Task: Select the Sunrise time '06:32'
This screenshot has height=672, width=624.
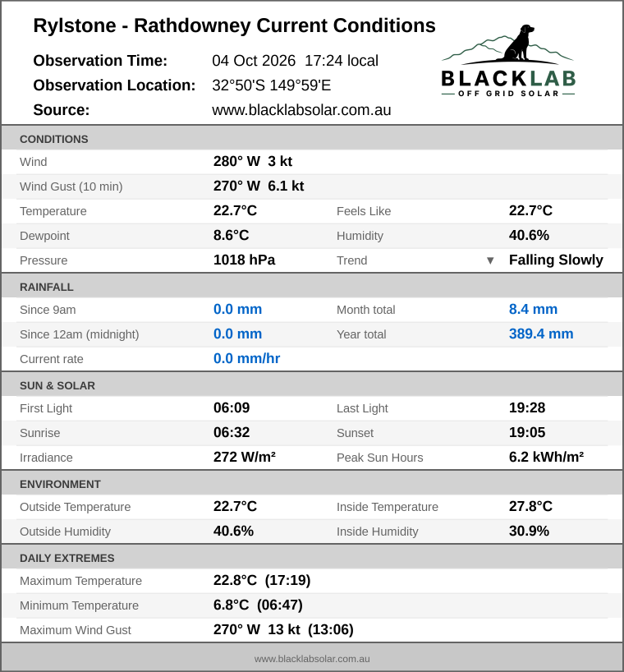Action: point(232,432)
